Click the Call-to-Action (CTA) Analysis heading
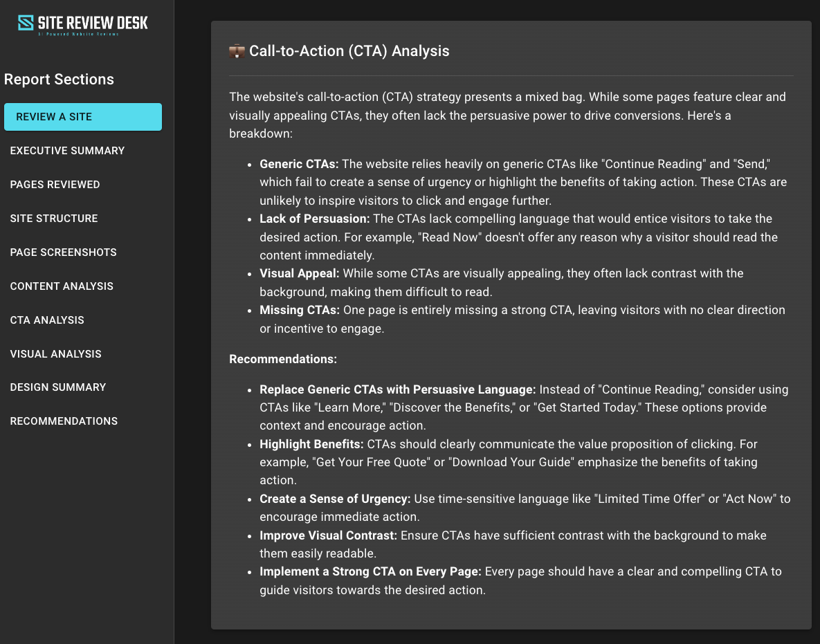Image resolution: width=820 pixels, height=644 pixels. click(349, 51)
